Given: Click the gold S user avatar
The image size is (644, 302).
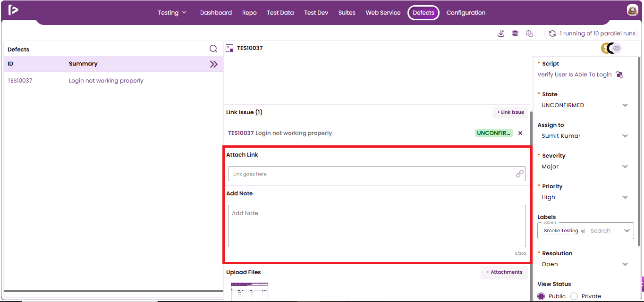Looking at the screenshot, I should 605,48.
